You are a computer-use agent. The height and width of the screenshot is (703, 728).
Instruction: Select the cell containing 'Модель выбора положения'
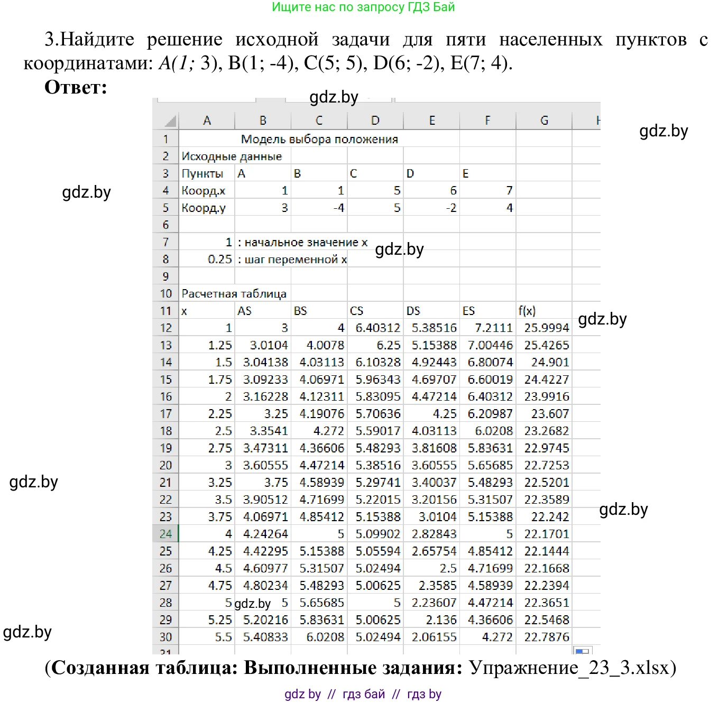tap(319, 138)
